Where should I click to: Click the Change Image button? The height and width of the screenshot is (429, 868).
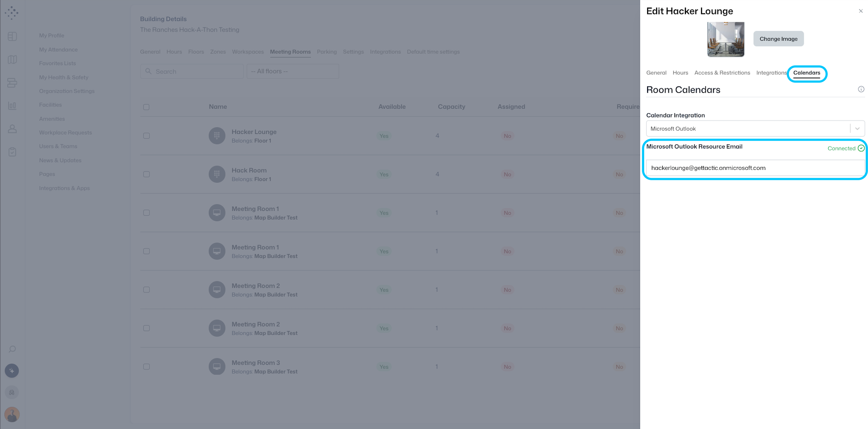pos(778,39)
